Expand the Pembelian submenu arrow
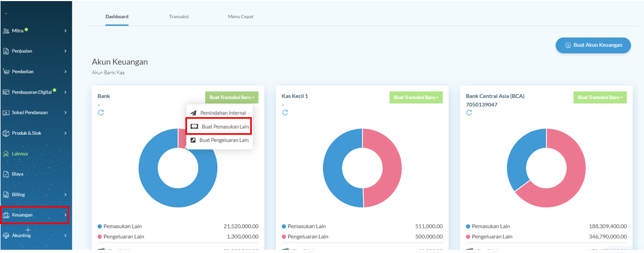The width and height of the screenshot is (644, 253). click(x=65, y=72)
